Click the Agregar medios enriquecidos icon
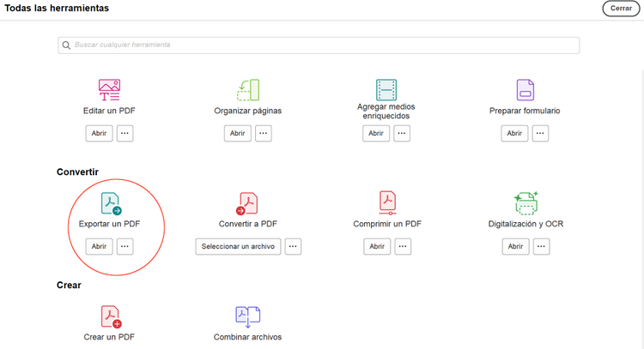Viewport: 644px width, 349px height. tap(386, 90)
